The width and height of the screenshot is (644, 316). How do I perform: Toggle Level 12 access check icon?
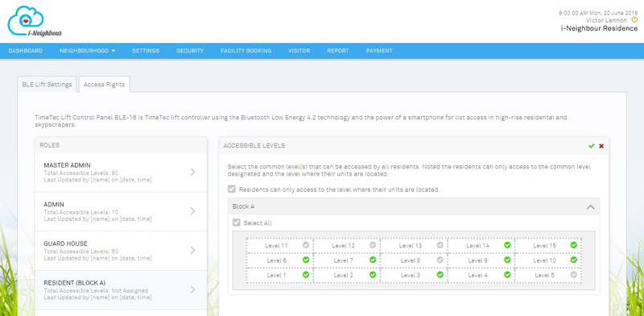[x=373, y=245]
